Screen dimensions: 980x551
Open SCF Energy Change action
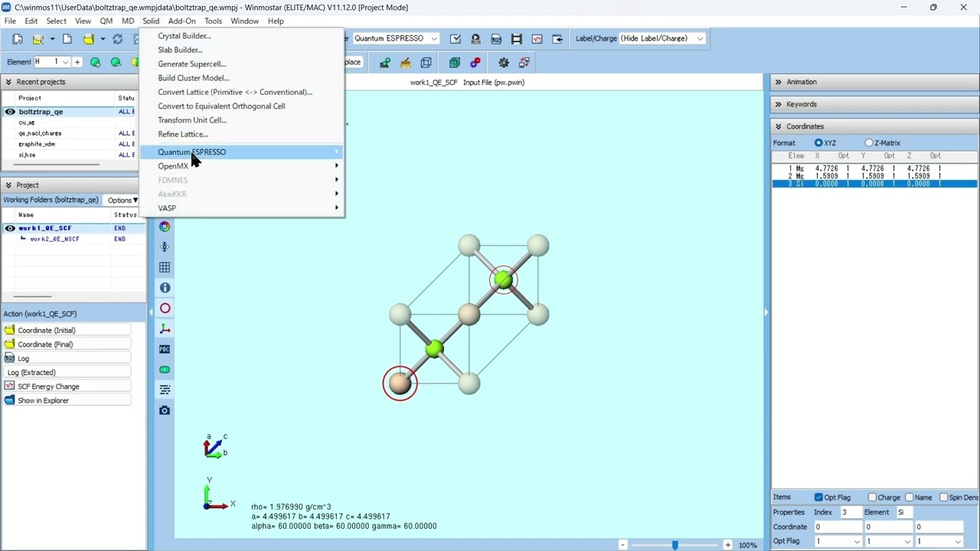click(x=67, y=386)
